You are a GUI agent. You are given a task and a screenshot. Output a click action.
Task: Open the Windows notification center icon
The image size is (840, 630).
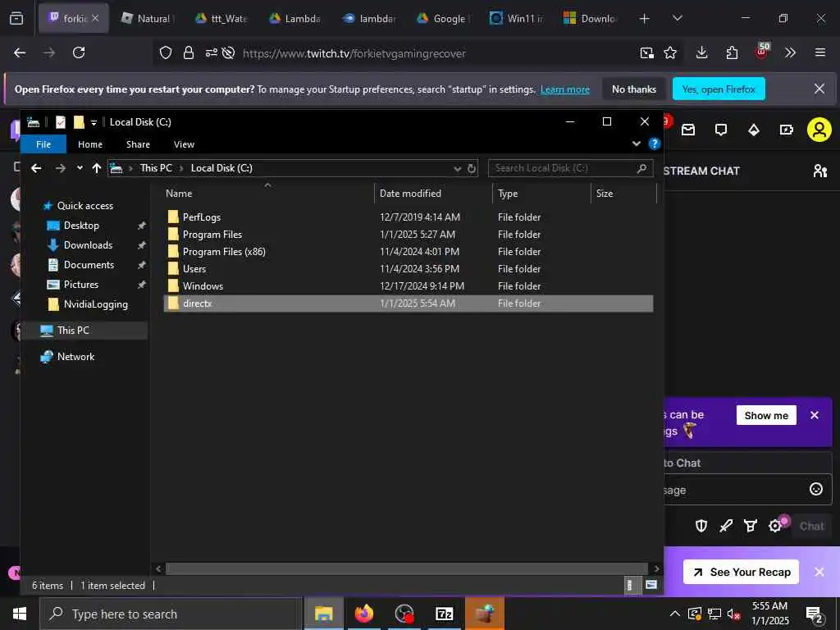(815, 614)
